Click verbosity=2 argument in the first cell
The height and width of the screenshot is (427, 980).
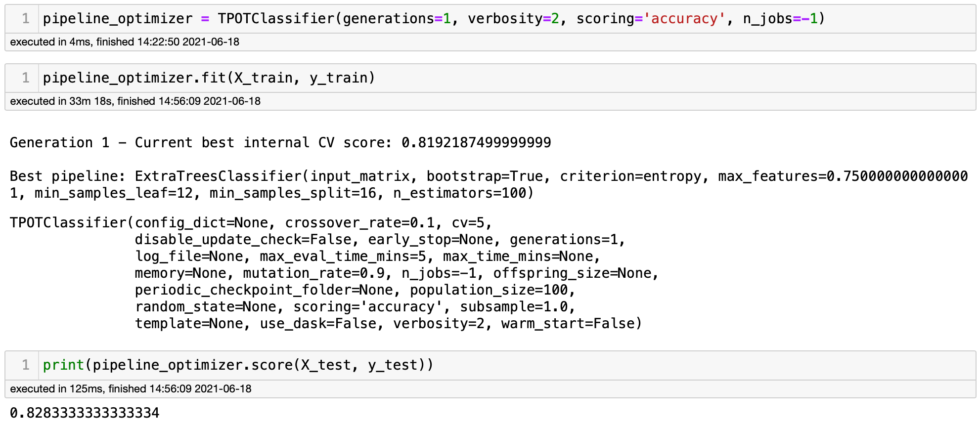click(513, 19)
